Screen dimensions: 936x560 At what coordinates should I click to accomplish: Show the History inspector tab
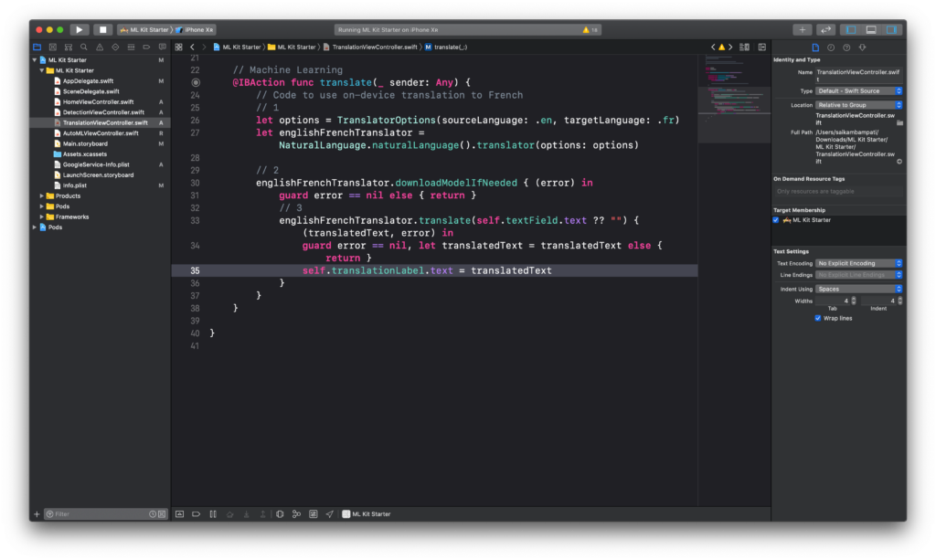pyautogui.click(x=831, y=48)
